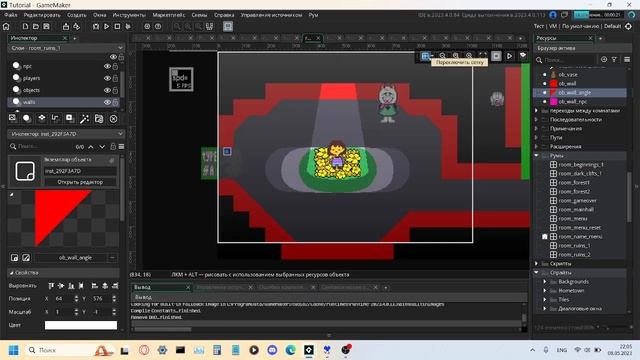Viewport: 640px width, 360px height.
Task: Select ob_wall_npc in asset browser
Action: (x=572, y=101)
